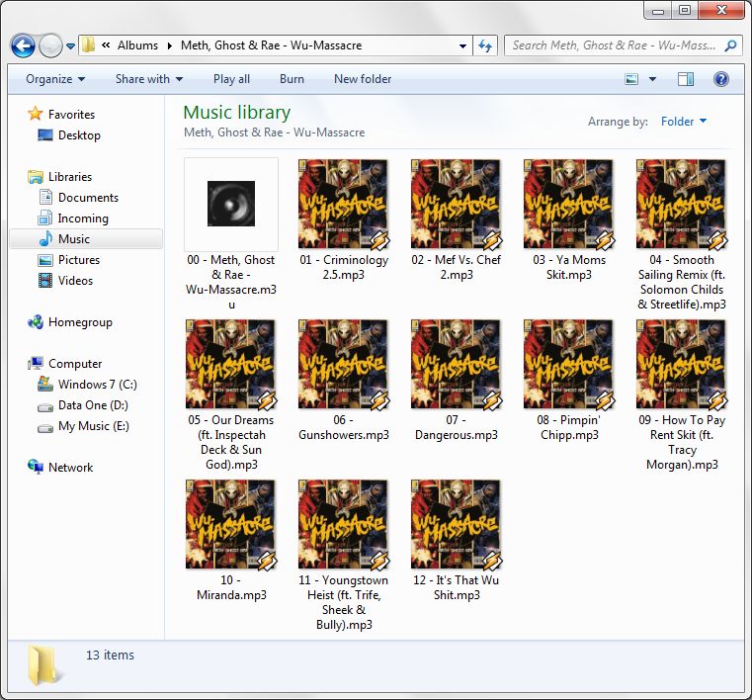Open Data One (D:) drive

93,405
